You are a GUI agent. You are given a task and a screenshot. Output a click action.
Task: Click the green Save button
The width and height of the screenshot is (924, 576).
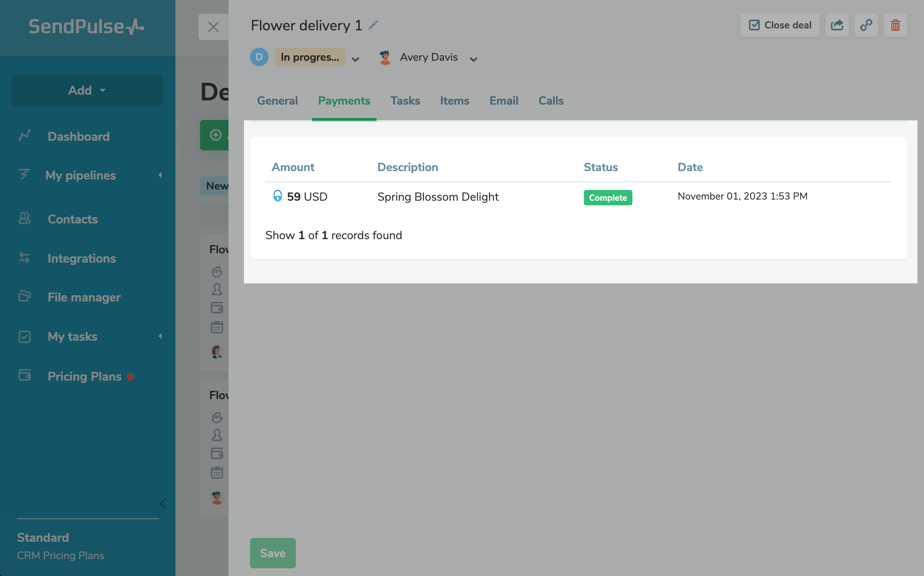click(x=273, y=553)
